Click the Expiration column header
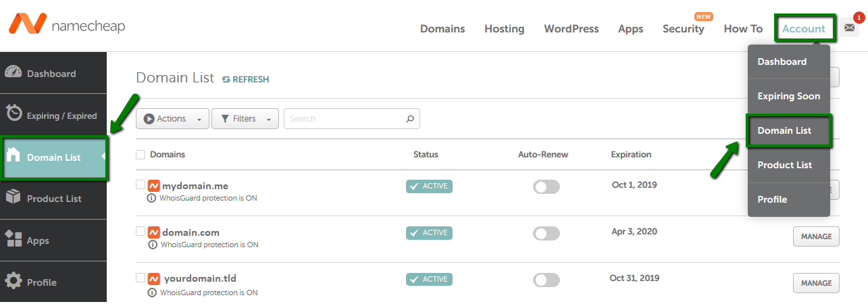This screenshot has height=304, width=868. pyautogui.click(x=632, y=155)
